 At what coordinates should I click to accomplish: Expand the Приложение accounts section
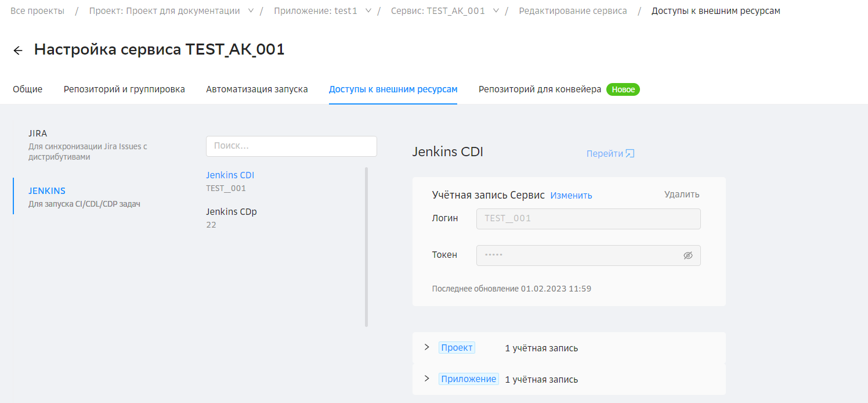tap(427, 379)
